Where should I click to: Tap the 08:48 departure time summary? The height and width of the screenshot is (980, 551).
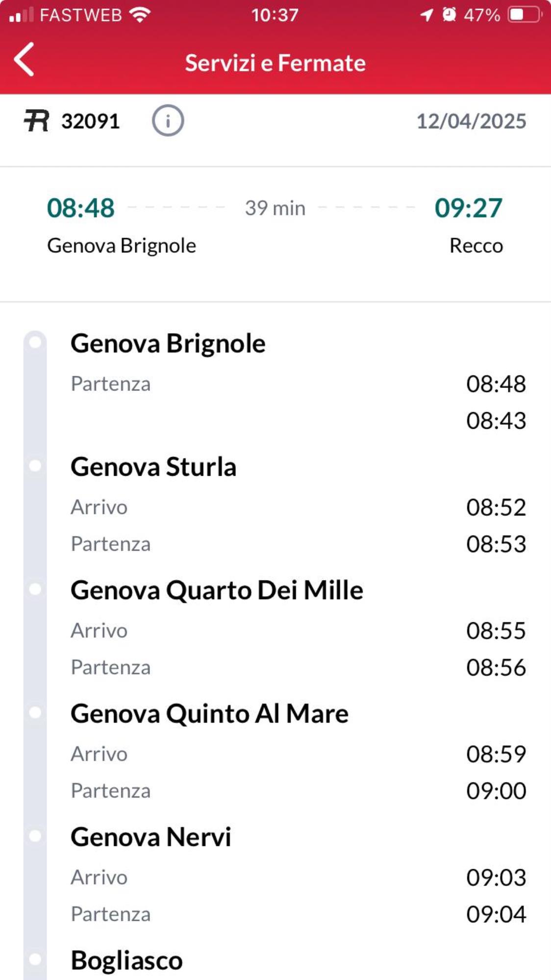[81, 208]
